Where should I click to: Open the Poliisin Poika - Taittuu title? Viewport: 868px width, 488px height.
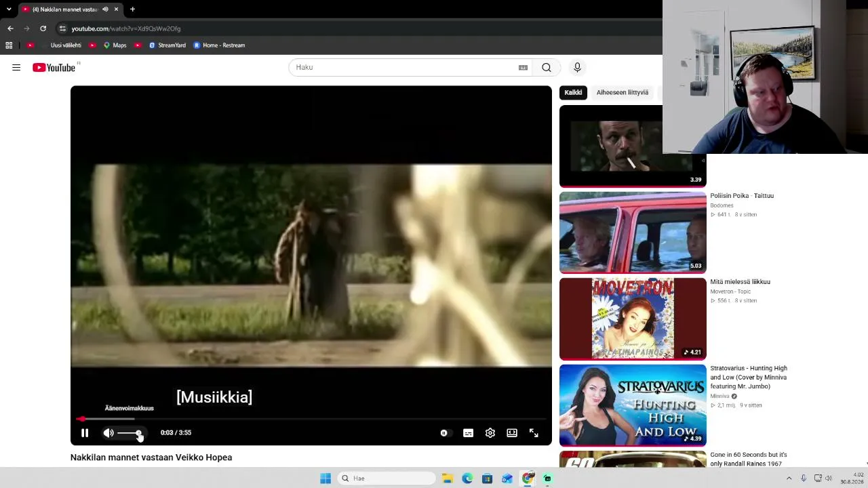[x=742, y=196]
